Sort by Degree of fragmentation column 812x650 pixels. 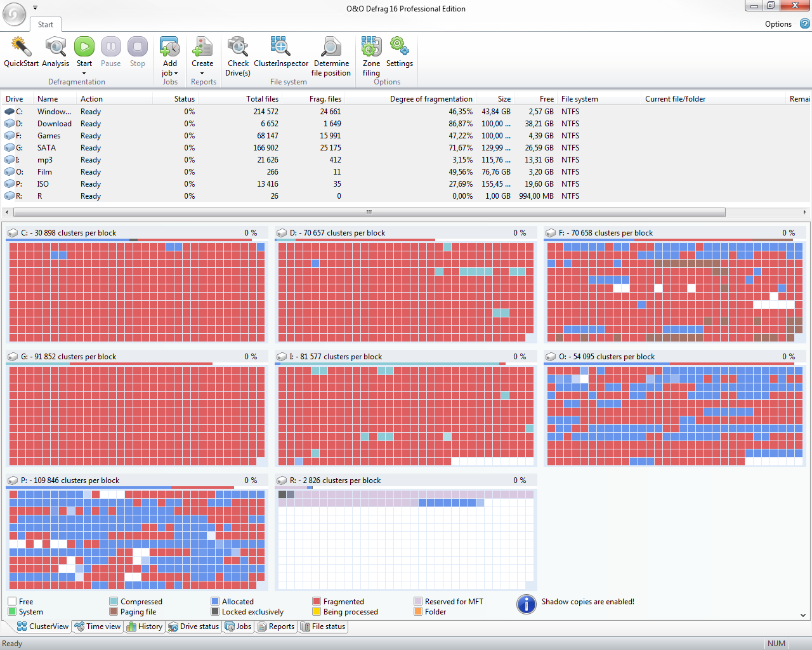coord(411,99)
